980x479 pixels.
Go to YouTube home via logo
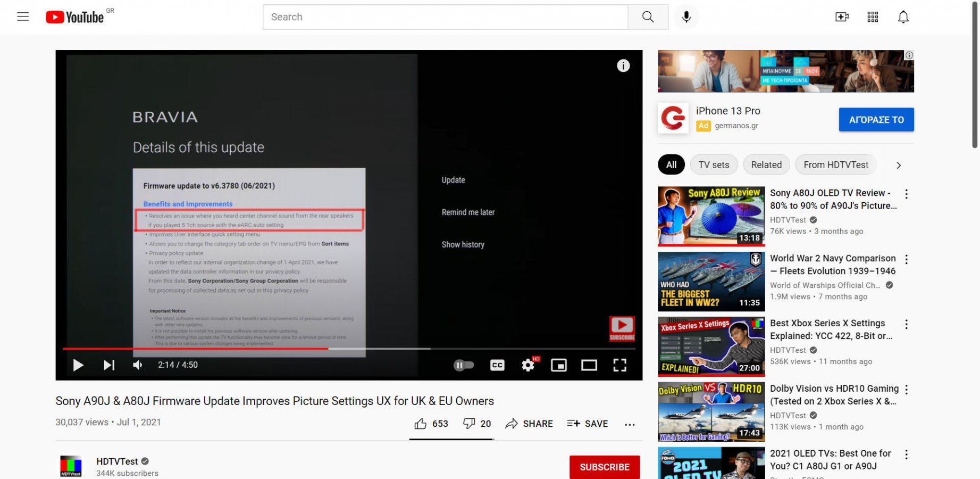pyautogui.click(x=75, y=17)
